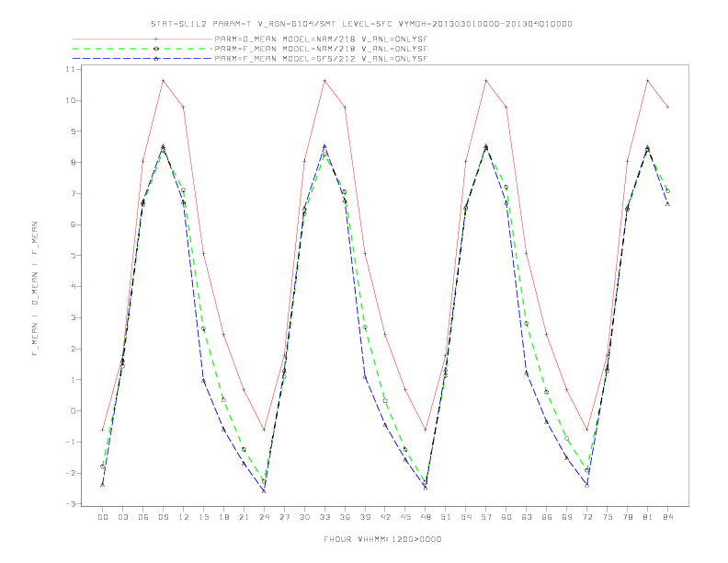Click x-axis tick label 30
Screen dimensions: 728x563
tap(304, 517)
